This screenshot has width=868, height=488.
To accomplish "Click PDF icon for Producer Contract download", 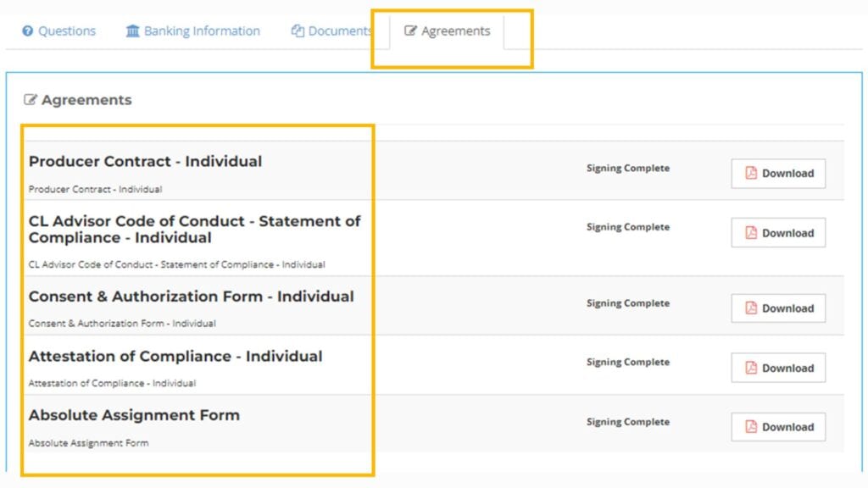I will (751, 173).
